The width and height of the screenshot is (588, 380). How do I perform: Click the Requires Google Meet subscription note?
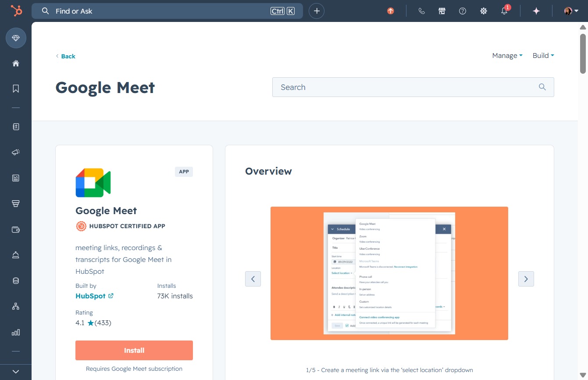134,369
